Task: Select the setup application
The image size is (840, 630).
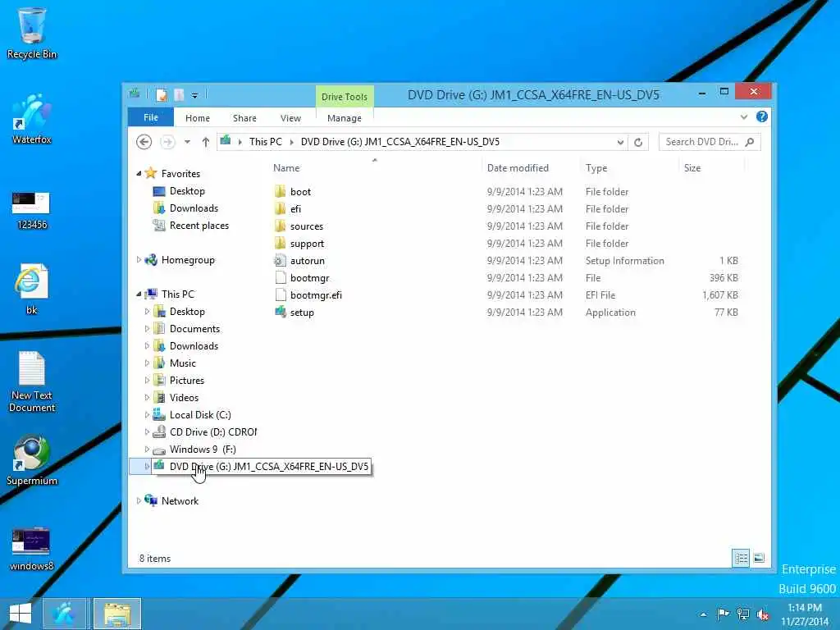Action: point(302,313)
